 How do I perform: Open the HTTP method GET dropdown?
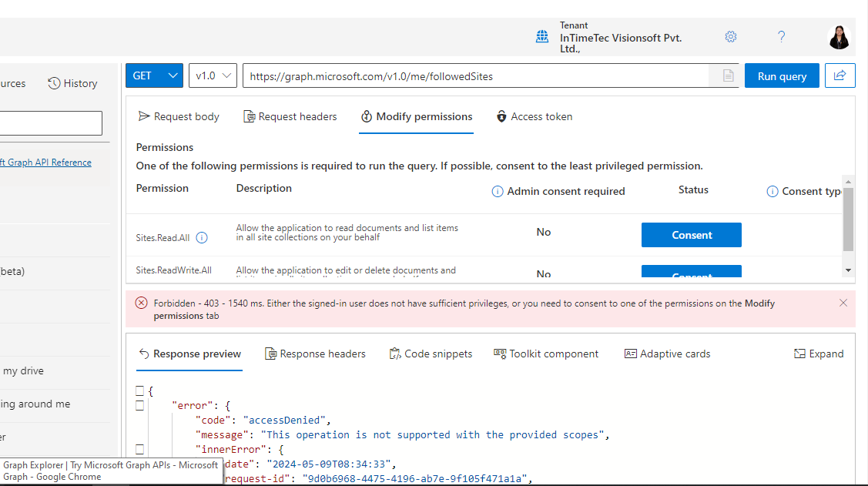(x=155, y=75)
